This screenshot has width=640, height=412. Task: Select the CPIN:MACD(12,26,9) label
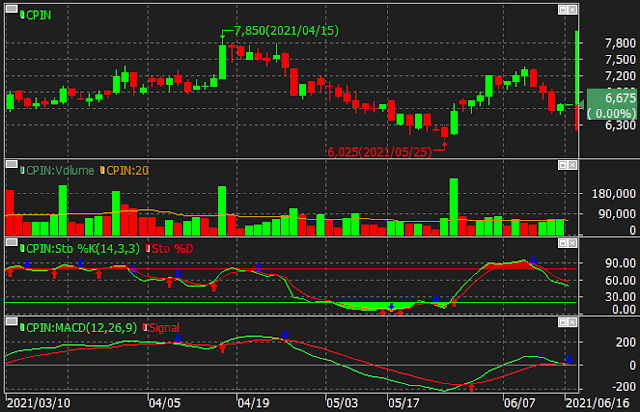pyautogui.click(x=82, y=328)
